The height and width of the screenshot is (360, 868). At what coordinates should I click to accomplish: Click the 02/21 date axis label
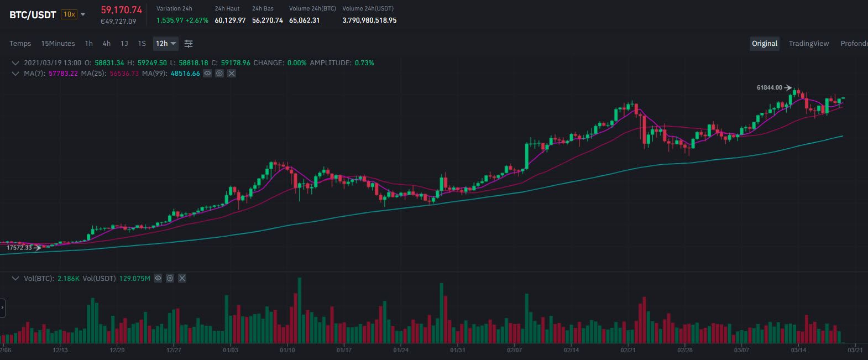(628, 350)
